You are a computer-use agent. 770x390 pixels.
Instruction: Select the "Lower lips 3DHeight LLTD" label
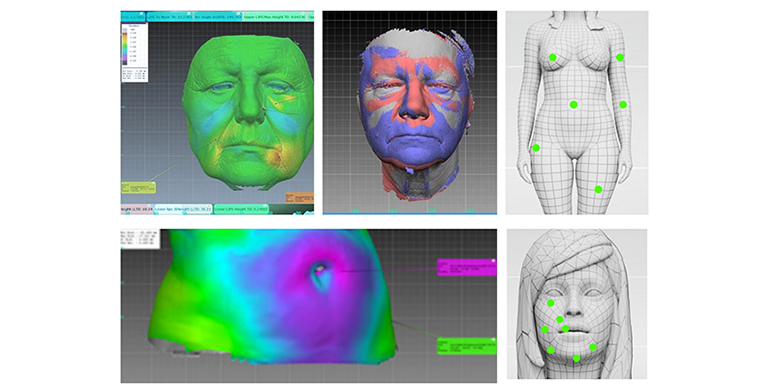(x=183, y=209)
